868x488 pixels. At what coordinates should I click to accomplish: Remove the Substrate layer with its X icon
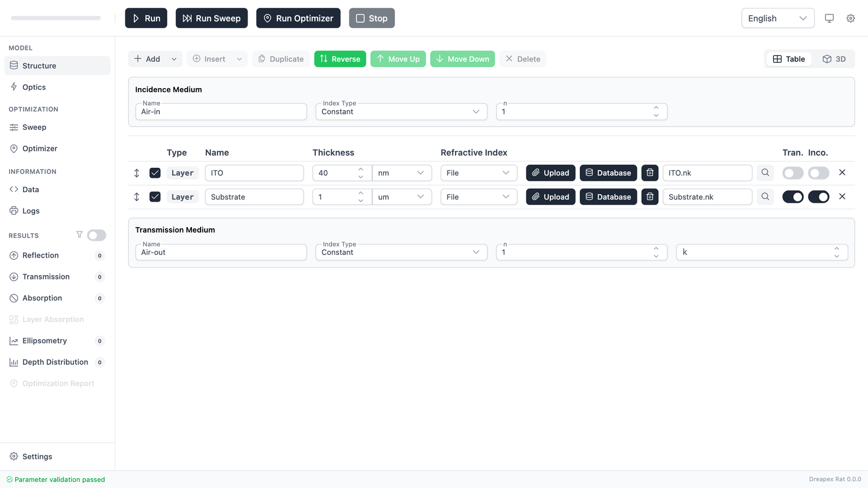tap(842, 197)
